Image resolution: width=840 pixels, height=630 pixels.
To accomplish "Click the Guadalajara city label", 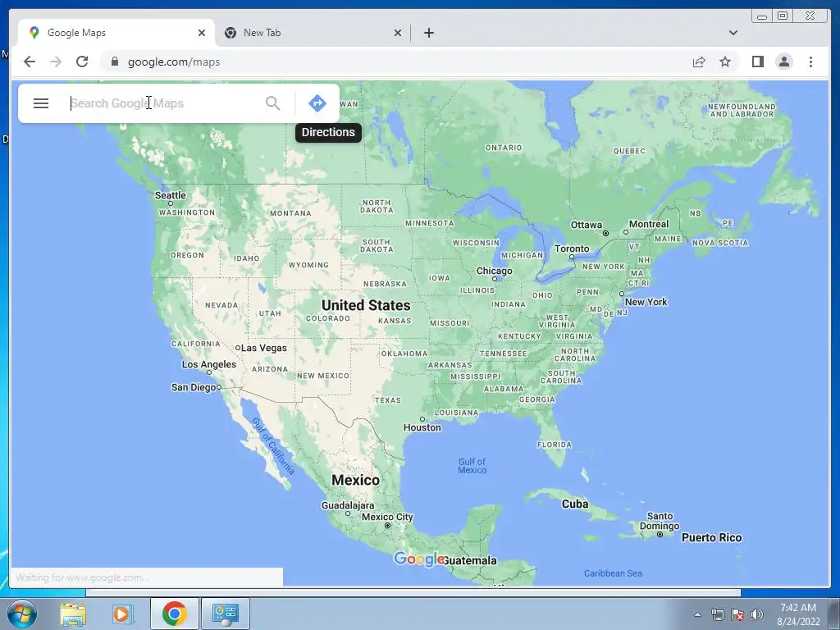I will [348, 505].
